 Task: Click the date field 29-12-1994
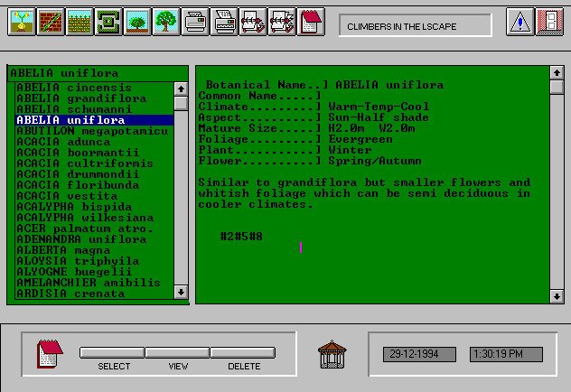click(x=419, y=354)
